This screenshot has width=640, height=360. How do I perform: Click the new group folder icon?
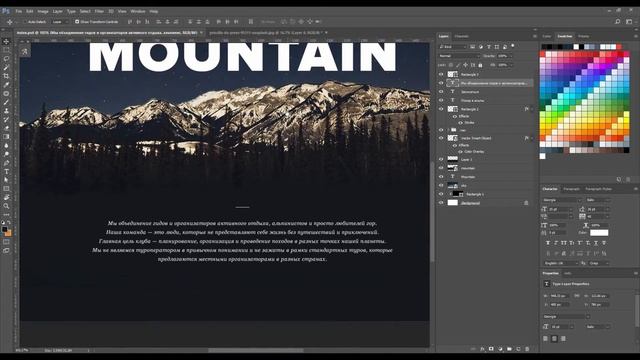tap(509, 349)
